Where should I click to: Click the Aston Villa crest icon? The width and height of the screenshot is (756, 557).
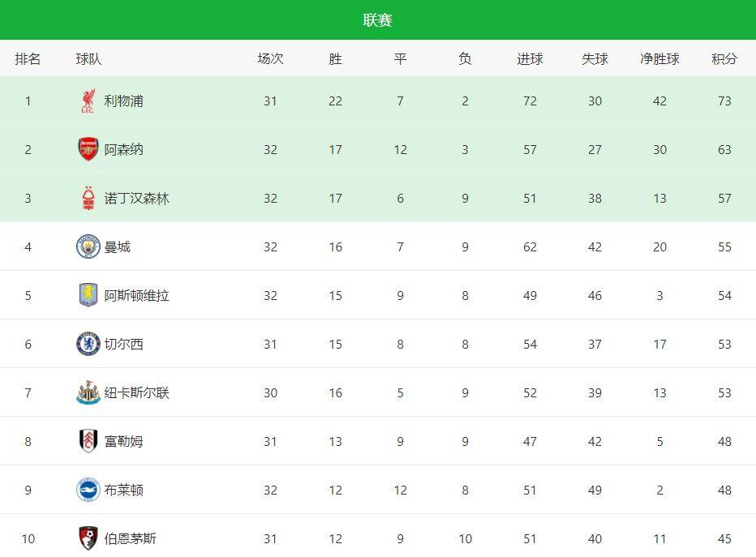(88, 296)
